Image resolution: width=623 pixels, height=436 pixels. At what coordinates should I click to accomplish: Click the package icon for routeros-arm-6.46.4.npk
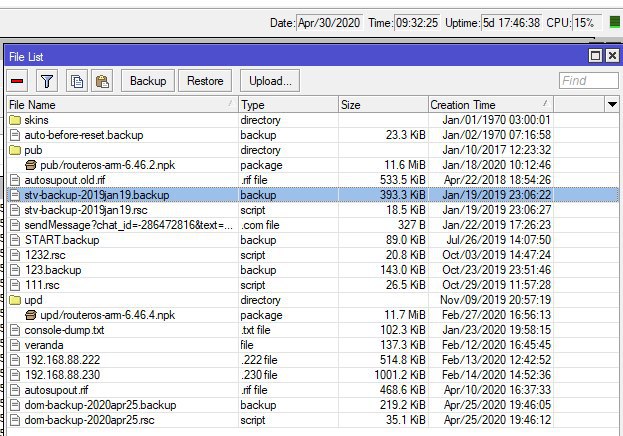(31, 315)
